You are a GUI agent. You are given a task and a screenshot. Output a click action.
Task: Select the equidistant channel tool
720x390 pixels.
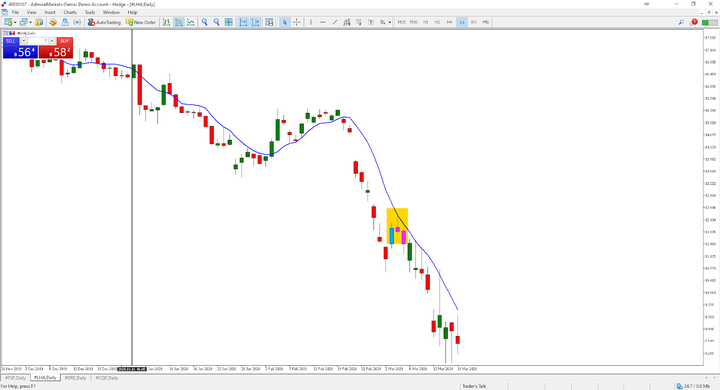tap(347, 22)
